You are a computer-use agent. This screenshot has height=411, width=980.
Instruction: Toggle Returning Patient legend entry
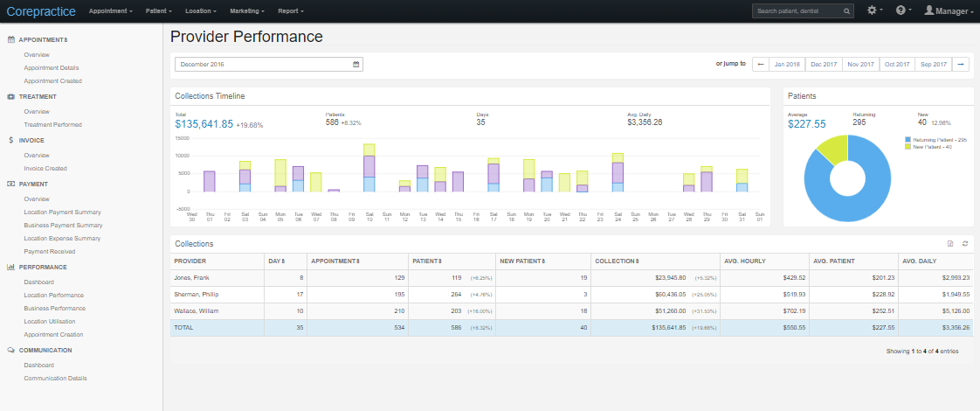coord(935,140)
